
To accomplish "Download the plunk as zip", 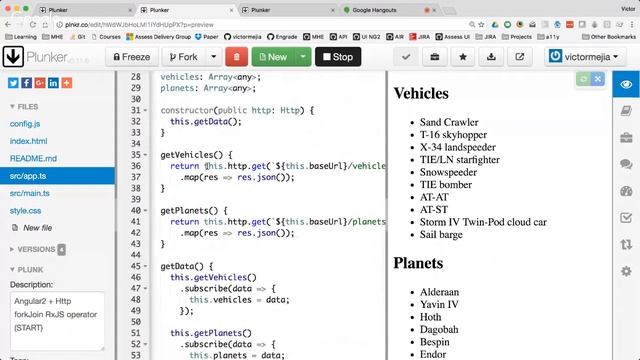I will tap(491, 57).
